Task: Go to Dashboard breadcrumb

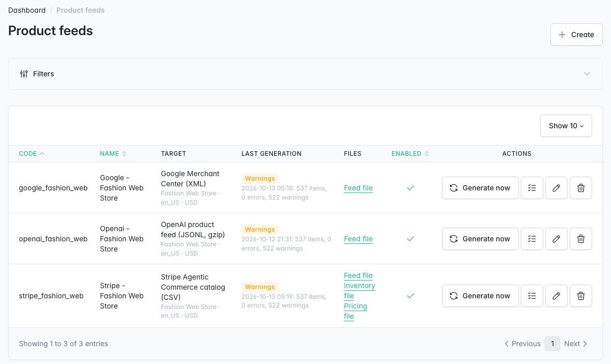Action: 27,10
